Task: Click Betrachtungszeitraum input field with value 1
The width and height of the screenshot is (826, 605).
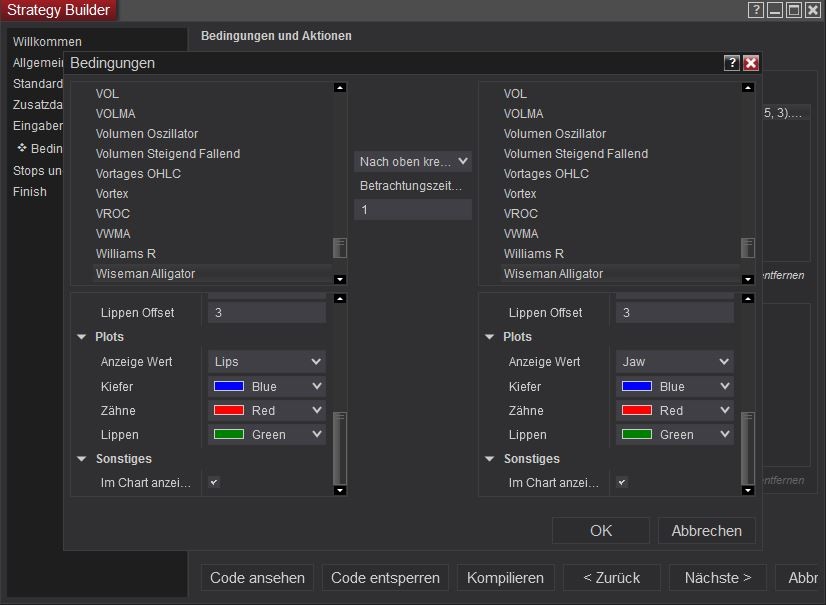Action: [412, 210]
